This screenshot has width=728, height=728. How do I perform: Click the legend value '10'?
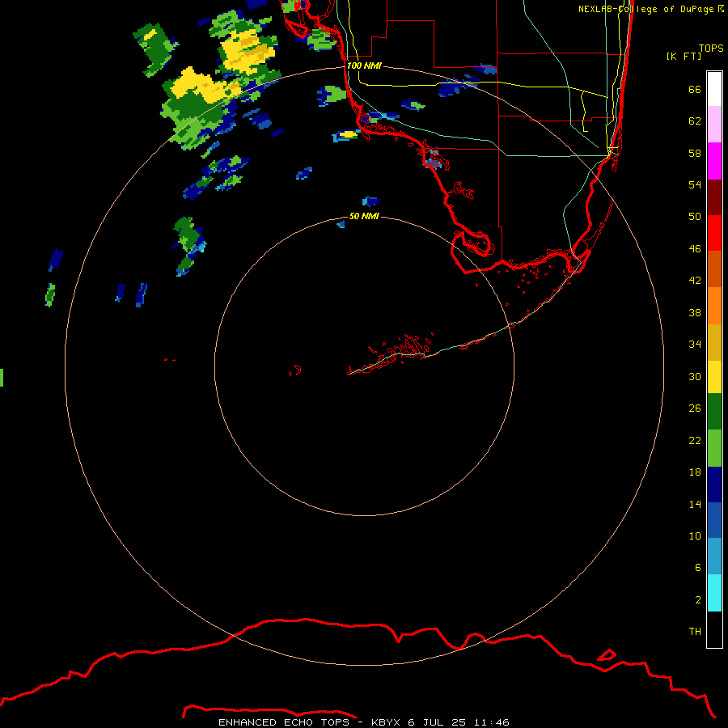point(695,536)
